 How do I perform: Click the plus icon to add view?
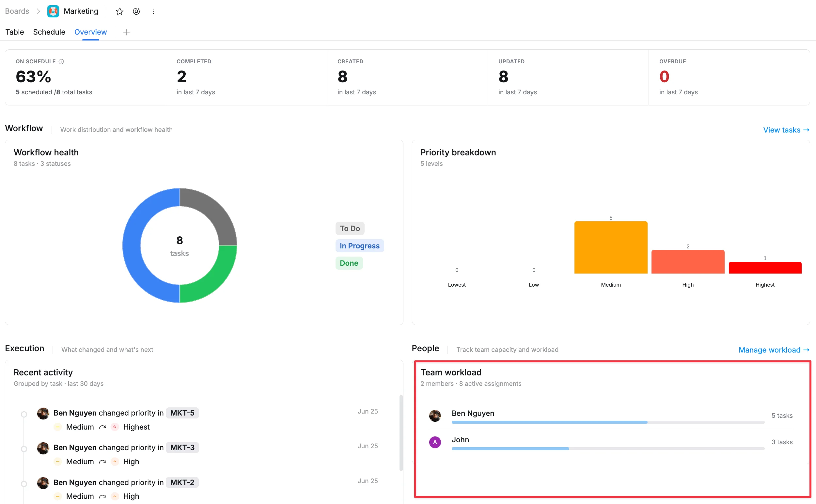pyautogui.click(x=126, y=32)
